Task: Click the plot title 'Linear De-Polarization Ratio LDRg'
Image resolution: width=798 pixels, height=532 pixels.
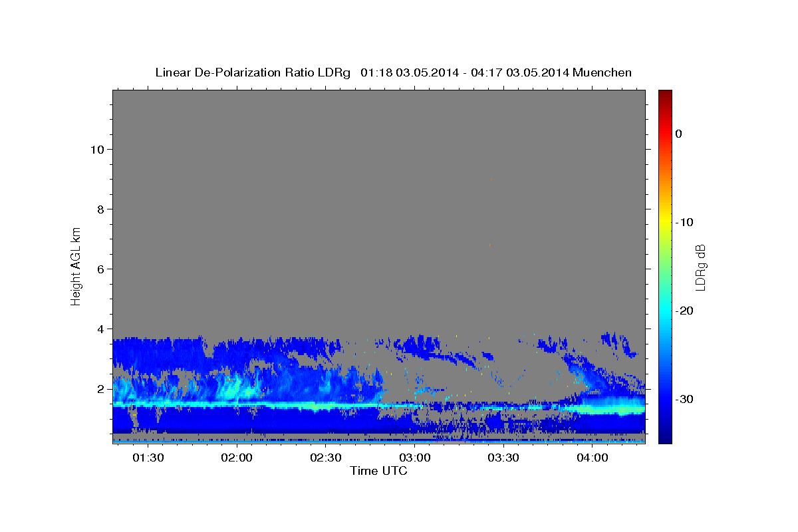Action: click(253, 72)
